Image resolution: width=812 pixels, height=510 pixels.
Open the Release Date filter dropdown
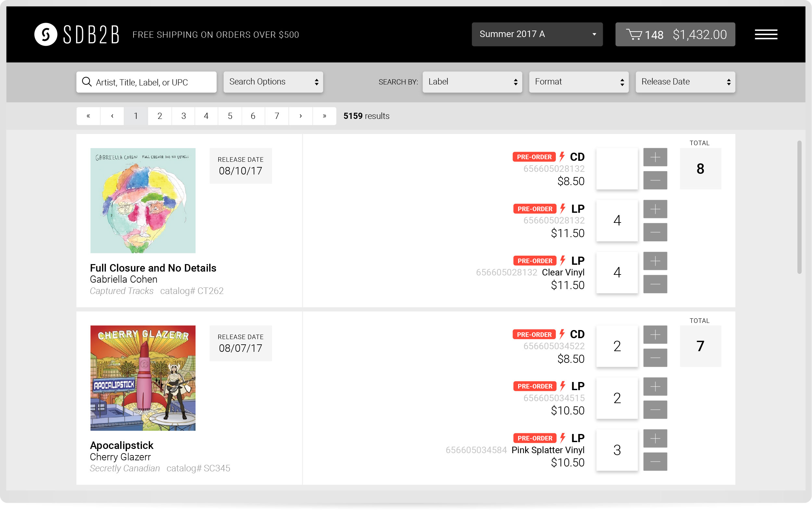[x=685, y=82]
